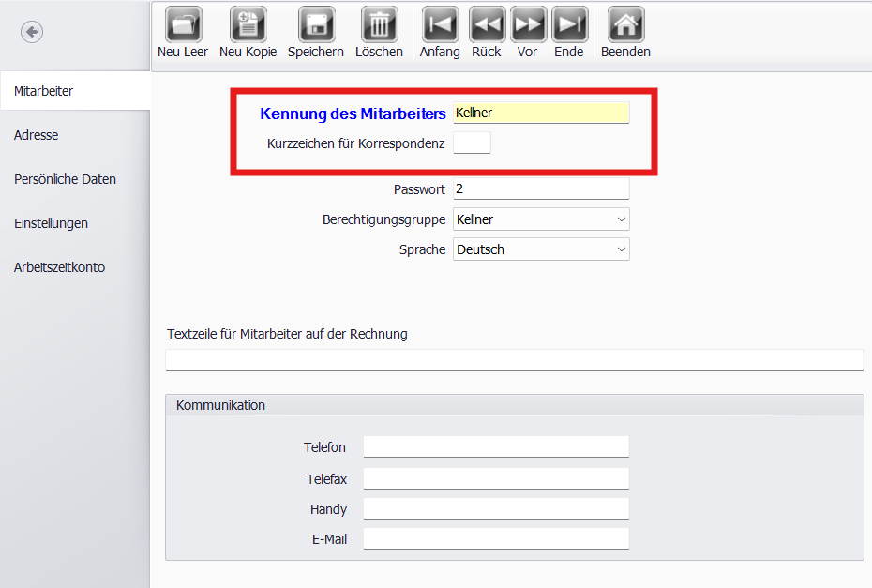872x588 pixels.
Task: Create a copy with Neu Kopie icon
Action: [x=248, y=24]
